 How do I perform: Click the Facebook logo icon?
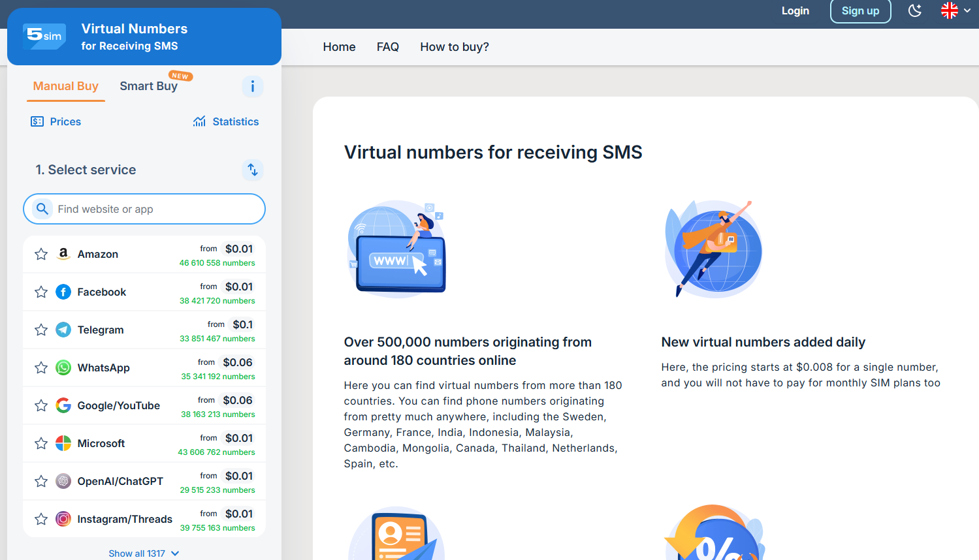[x=63, y=292]
